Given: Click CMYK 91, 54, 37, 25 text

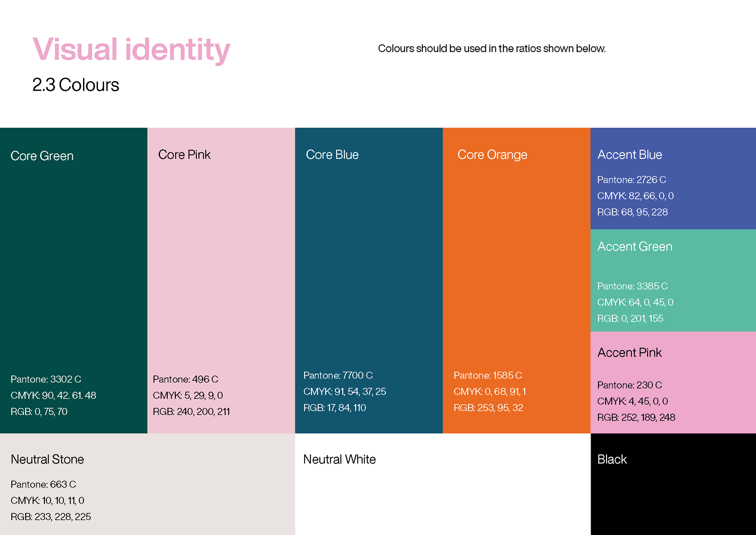Looking at the screenshot, I should click(x=345, y=392).
